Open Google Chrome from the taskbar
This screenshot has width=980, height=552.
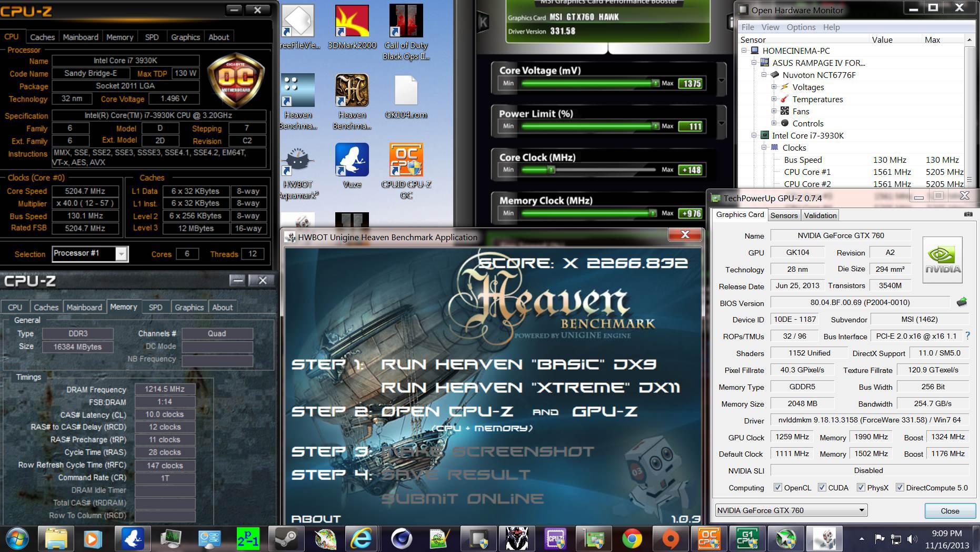click(x=632, y=539)
